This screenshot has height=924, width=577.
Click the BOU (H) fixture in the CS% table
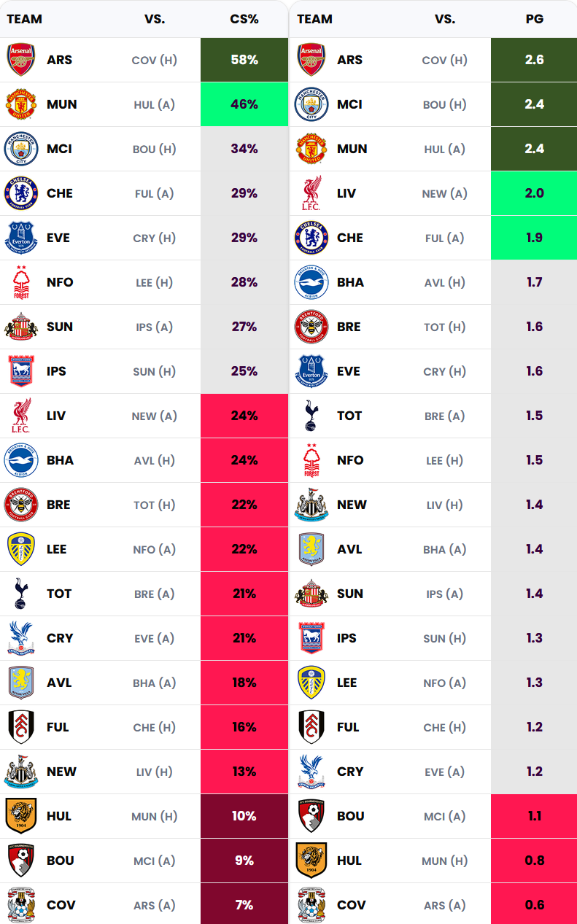click(x=154, y=149)
